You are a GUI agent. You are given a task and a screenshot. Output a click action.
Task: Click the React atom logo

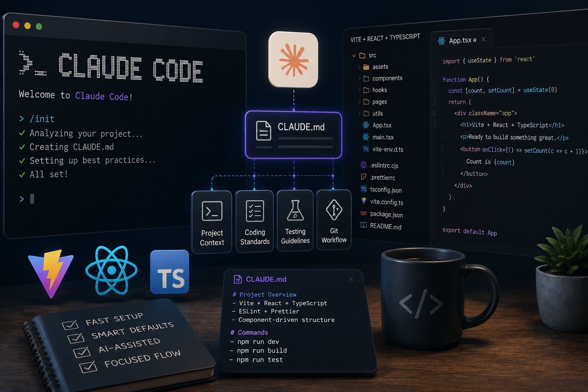tap(111, 270)
